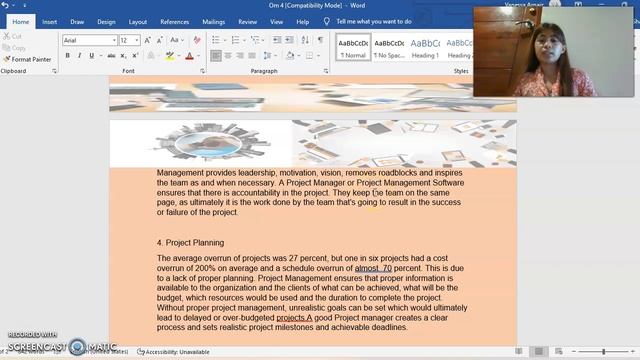Apply red Font Color

(189, 56)
